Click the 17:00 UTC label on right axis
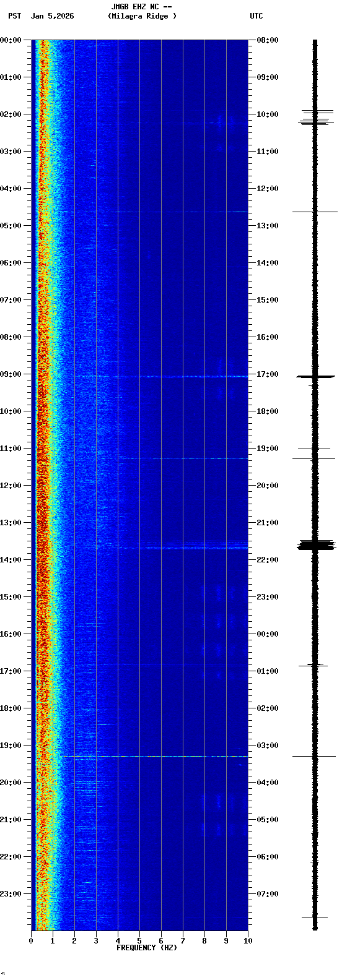Screen dimensions: 342x980 [x=267, y=374]
